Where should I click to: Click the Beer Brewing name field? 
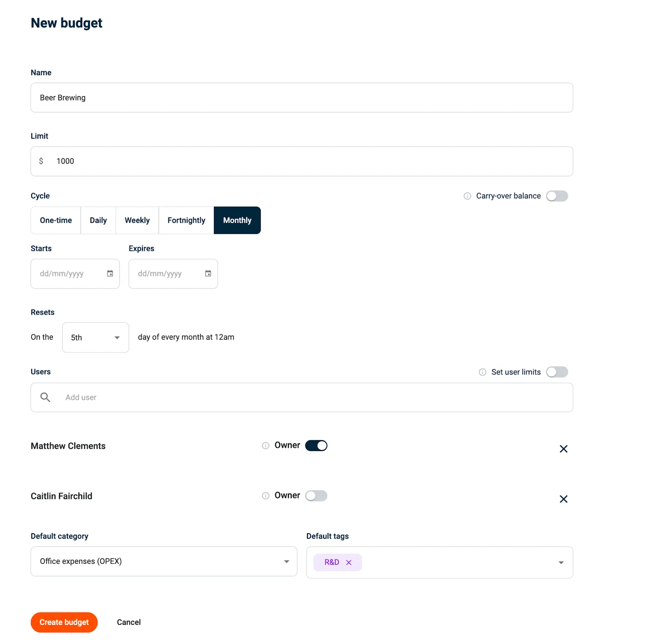tap(302, 98)
